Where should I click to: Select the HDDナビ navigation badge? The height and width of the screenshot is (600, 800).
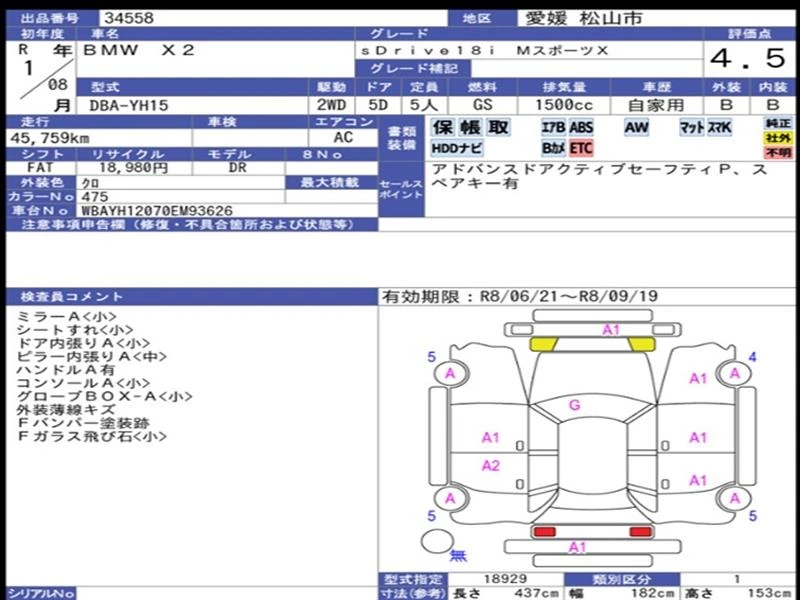(457, 148)
